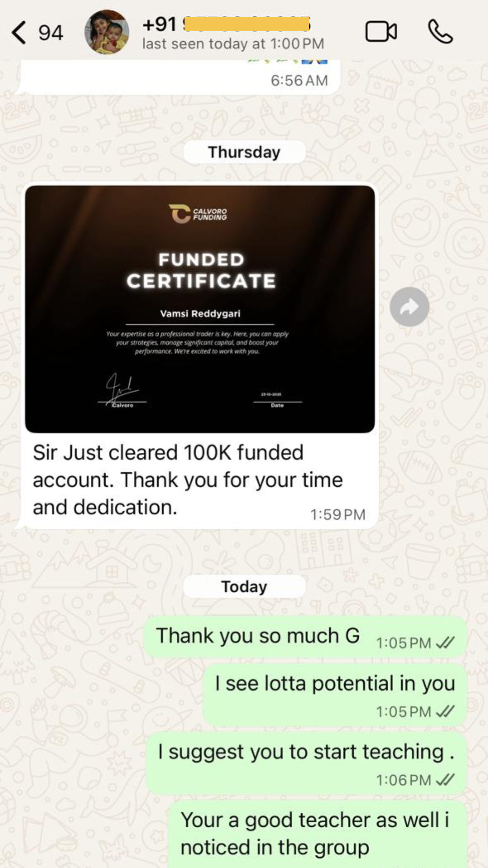This screenshot has height=868, width=488.
Task: Open contact profile picture
Action: click(107, 32)
